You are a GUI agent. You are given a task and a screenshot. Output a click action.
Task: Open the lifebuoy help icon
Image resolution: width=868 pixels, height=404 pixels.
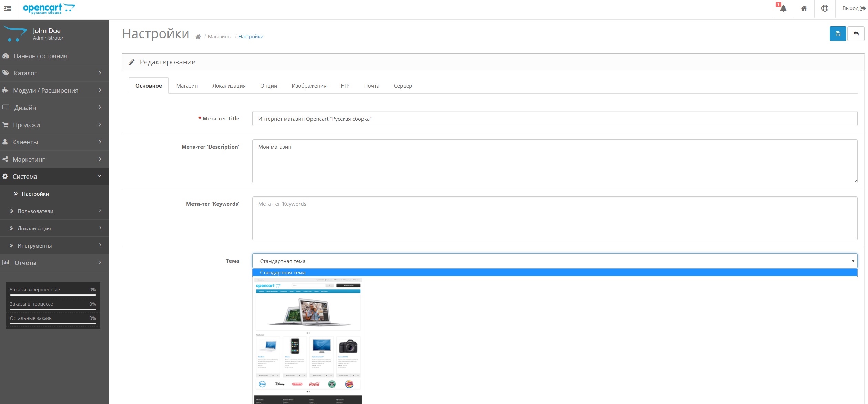825,8
